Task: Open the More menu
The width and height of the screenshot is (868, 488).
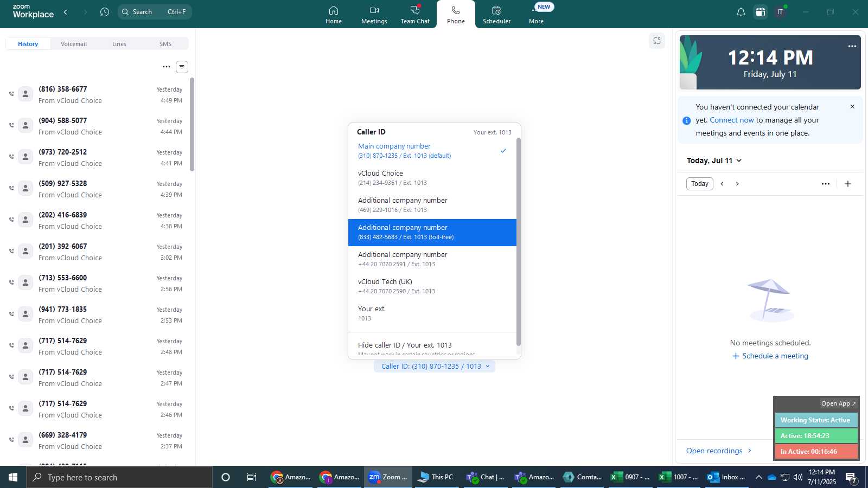Action: (537, 15)
